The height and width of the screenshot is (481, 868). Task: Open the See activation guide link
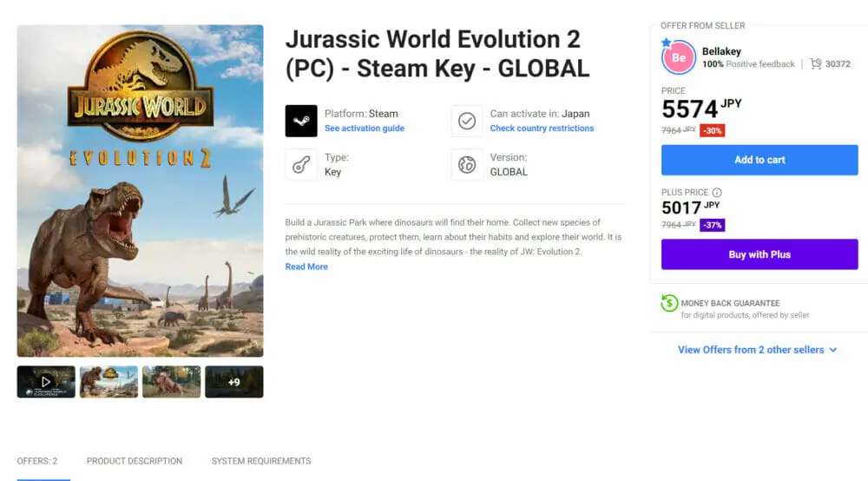pyautogui.click(x=365, y=128)
